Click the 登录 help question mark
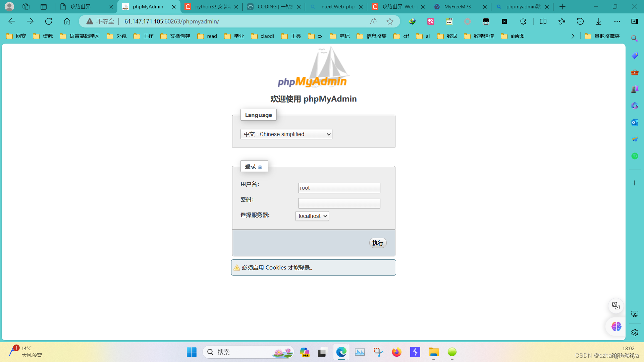Viewport: 644px width, 362px height. coord(261,167)
